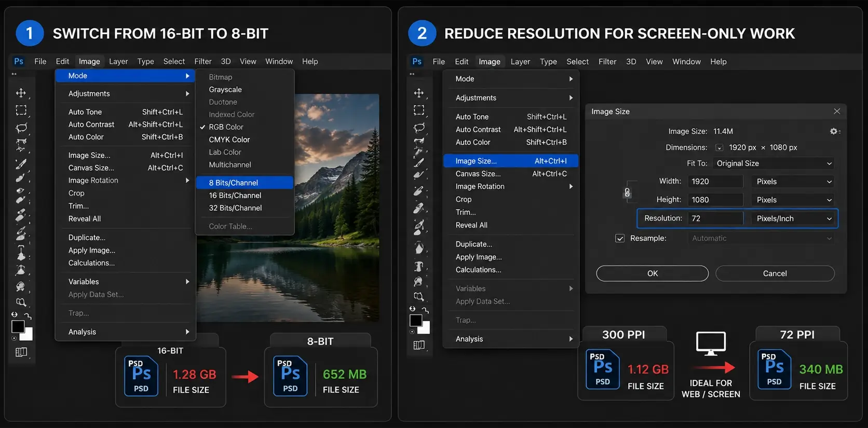Expand Analysis submenu in right Image menu
Image resolution: width=868 pixels, height=428 pixels.
click(511, 339)
